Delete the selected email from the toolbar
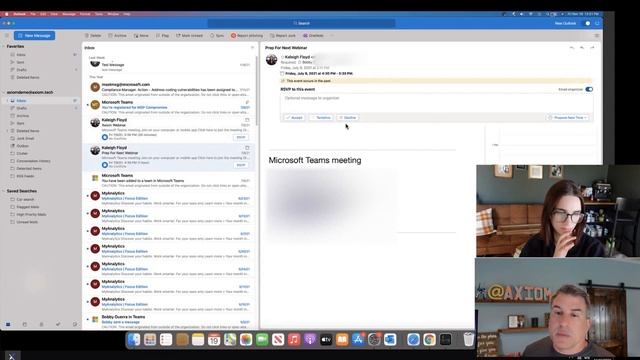The height and width of the screenshot is (360, 640). click(x=93, y=36)
